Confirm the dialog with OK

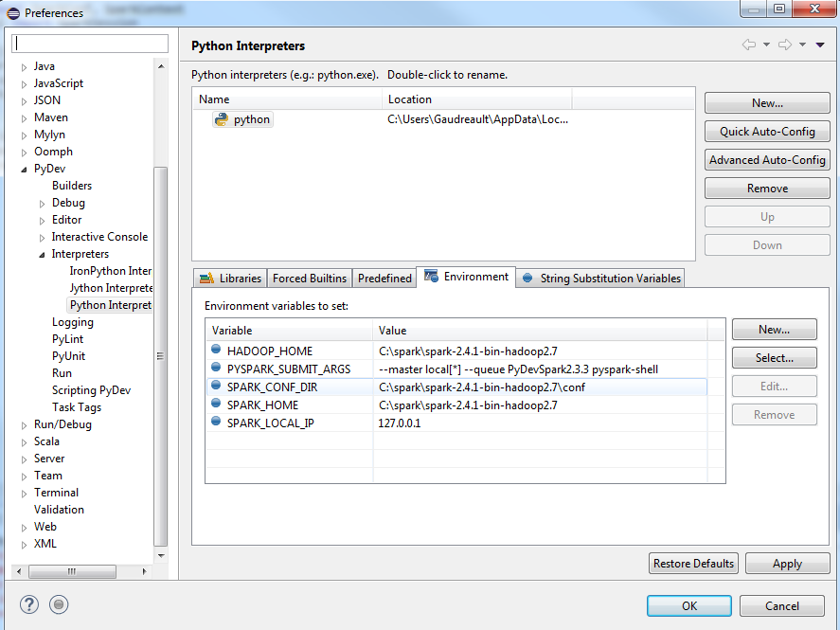(688, 606)
